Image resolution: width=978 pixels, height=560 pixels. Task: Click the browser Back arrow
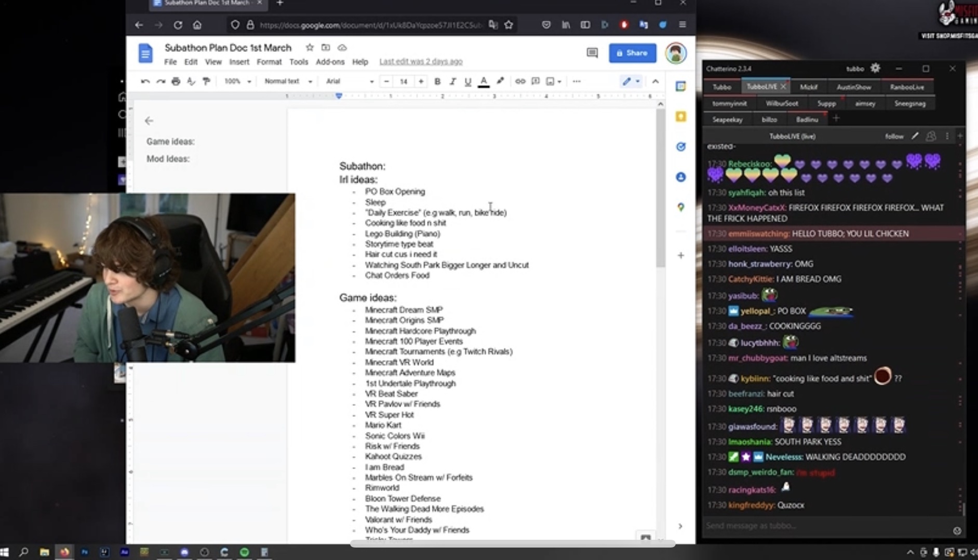(139, 25)
